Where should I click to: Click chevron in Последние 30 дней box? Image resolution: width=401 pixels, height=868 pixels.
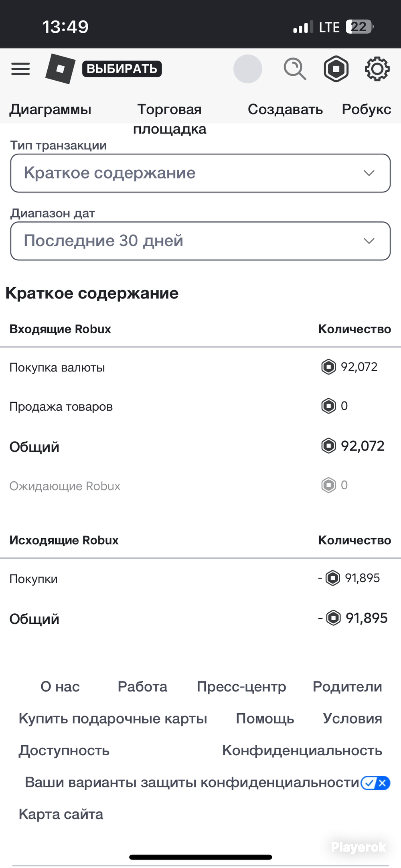coord(369,241)
